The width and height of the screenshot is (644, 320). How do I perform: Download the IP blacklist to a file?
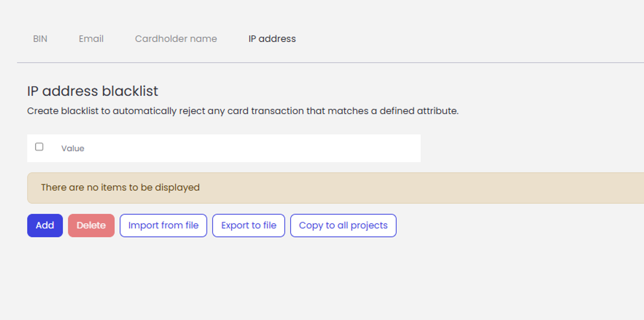(249, 226)
